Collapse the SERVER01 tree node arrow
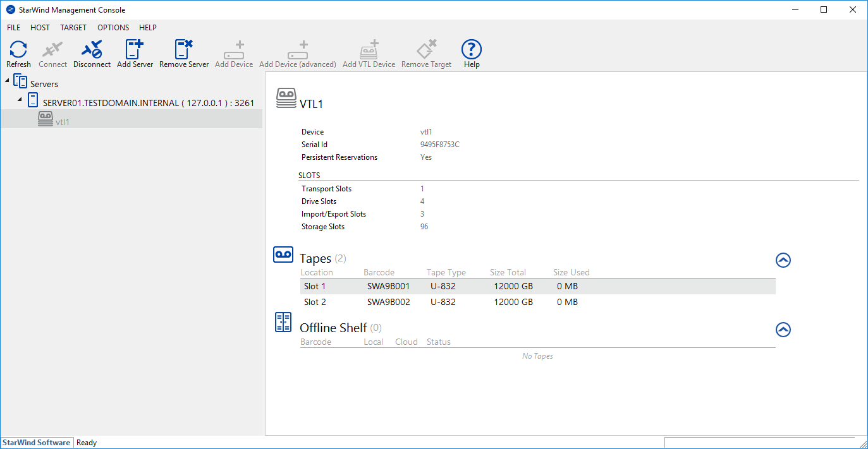868x449 pixels. [20, 100]
